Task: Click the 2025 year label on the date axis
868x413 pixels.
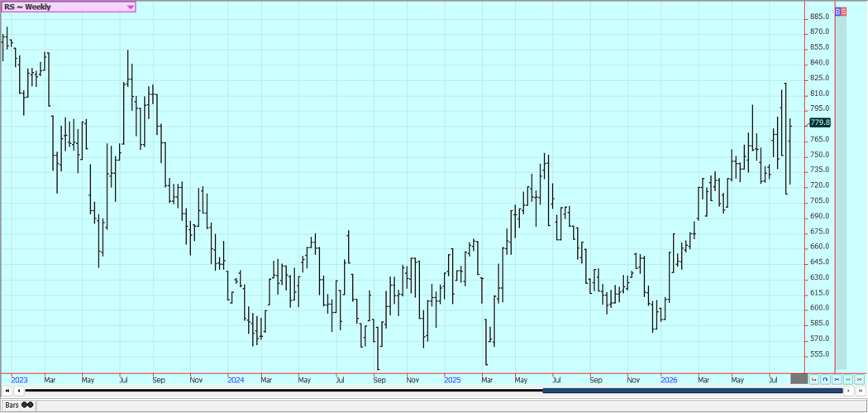Action: pyautogui.click(x=452, y=380)
